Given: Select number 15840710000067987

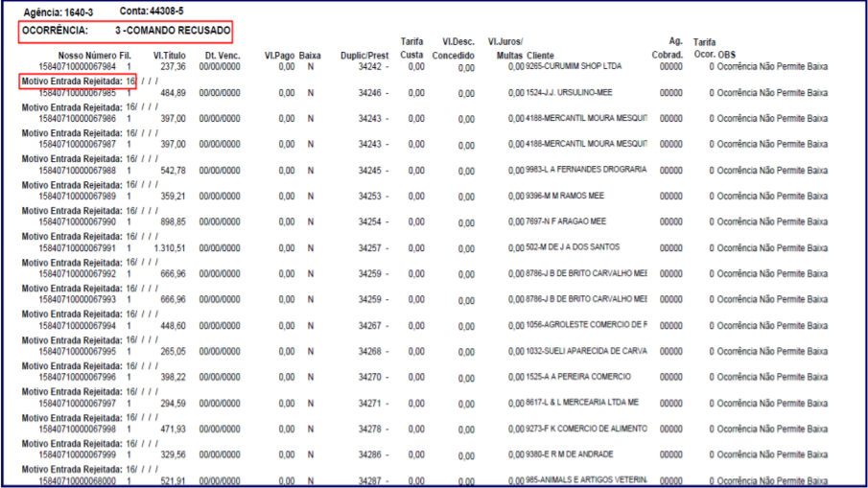Looking at the screenshot, I should tap(78, 144).
